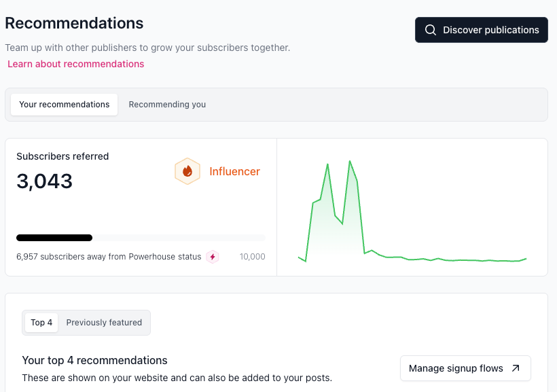This screenshot has width=557, height=392.
Task: Select the Top 4 tab
Action: (x=41, y=323)
